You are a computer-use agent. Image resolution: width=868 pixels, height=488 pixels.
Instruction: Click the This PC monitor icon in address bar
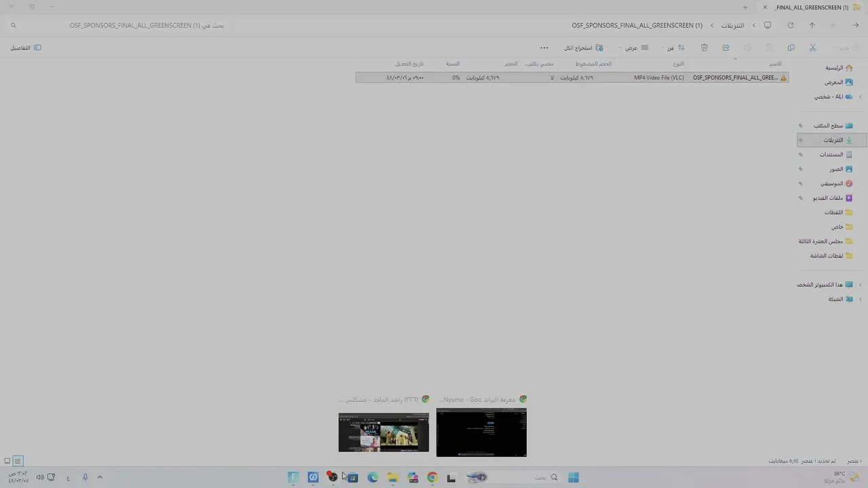click(768, 25)
